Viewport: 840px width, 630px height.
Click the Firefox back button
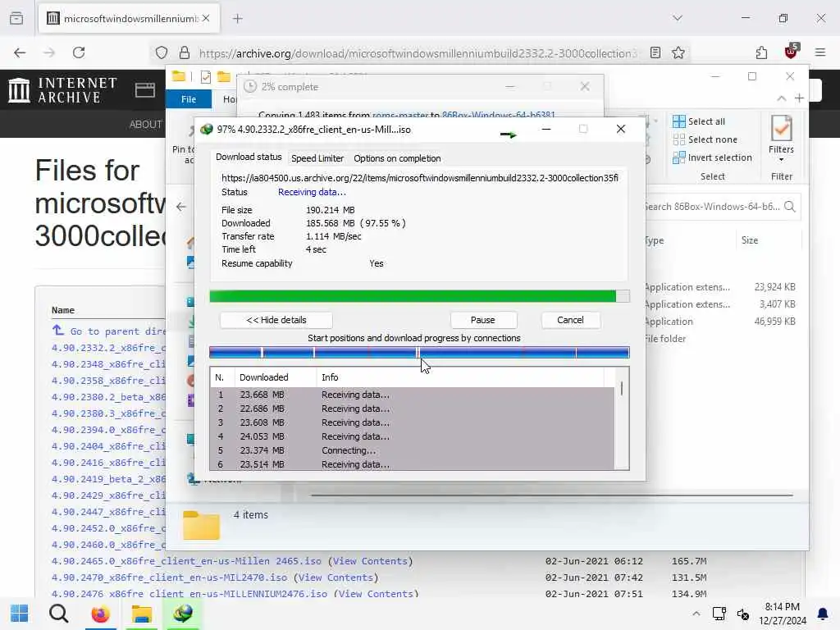click(x=20, y=52)
